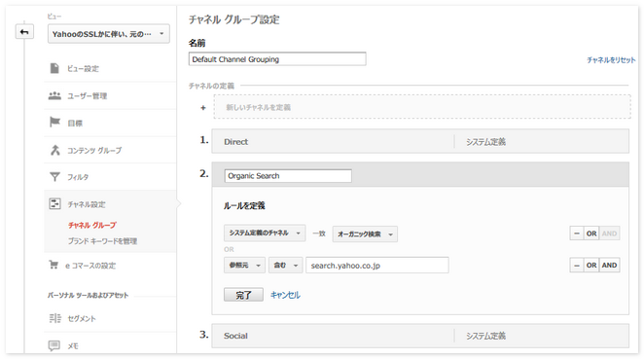The width and height of the screenshot is (644, 359).
Task: Click the メモ speech bubble icon
Action: pos(54,345)
